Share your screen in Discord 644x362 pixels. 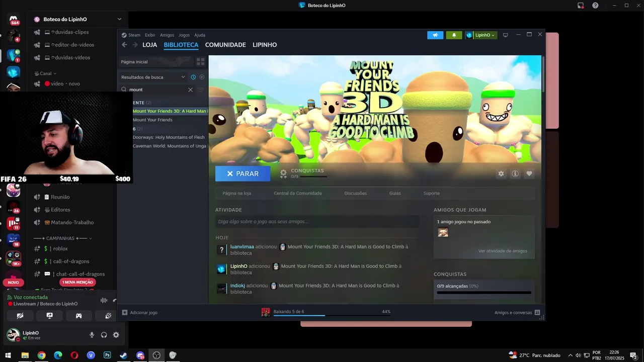click(x=49, y=316)
